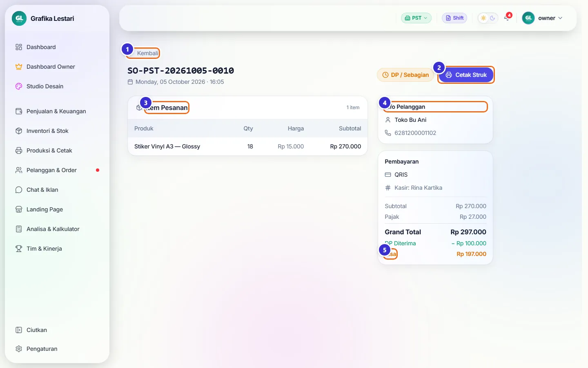Open Penjualan & Keuangan section
Screen dimensions: 588x368
pos(57,111)
